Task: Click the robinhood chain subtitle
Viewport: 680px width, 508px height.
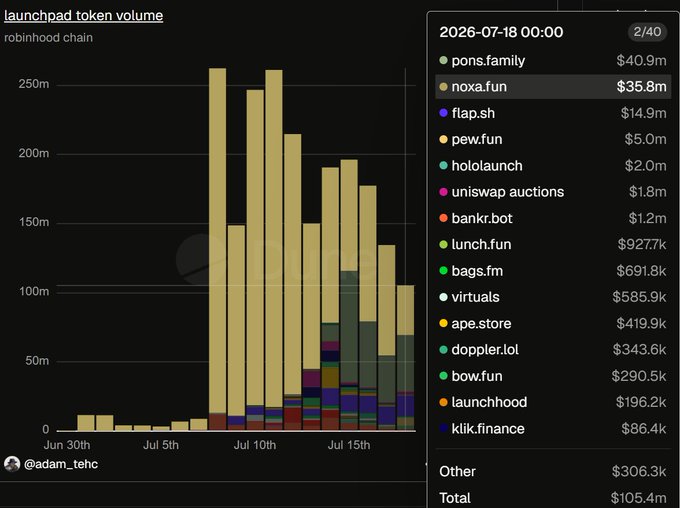Action: coord(49,38)
